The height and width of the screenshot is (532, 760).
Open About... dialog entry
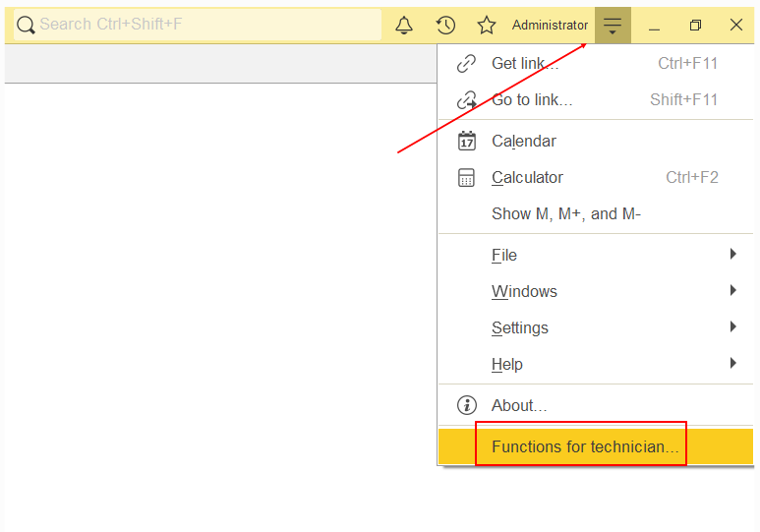(x=596, y=405)
